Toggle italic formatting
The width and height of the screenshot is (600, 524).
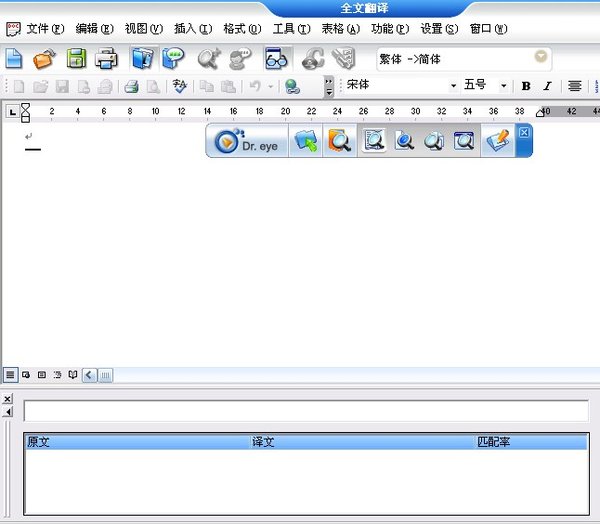(x=547, y=86)
